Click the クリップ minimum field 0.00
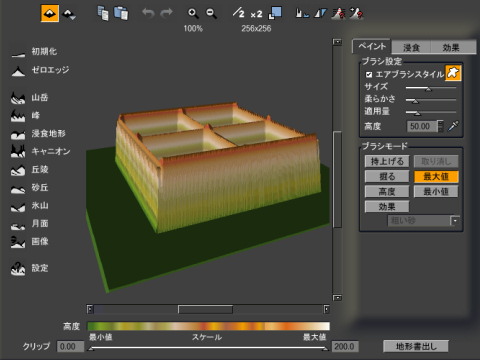Screen dimensions: 480x360 click(70, 347)
